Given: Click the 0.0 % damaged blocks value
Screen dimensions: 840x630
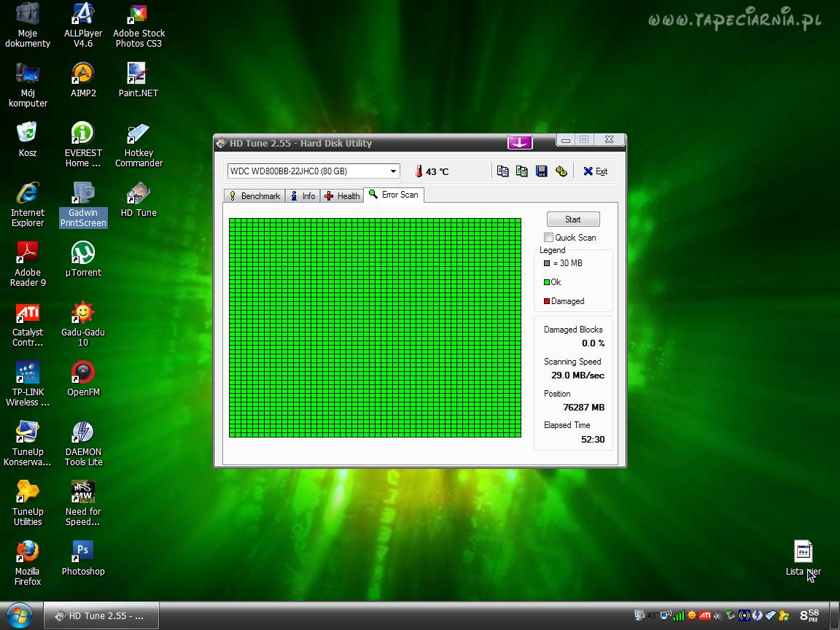Looking at the screenshot, I should tap(593, 343).
